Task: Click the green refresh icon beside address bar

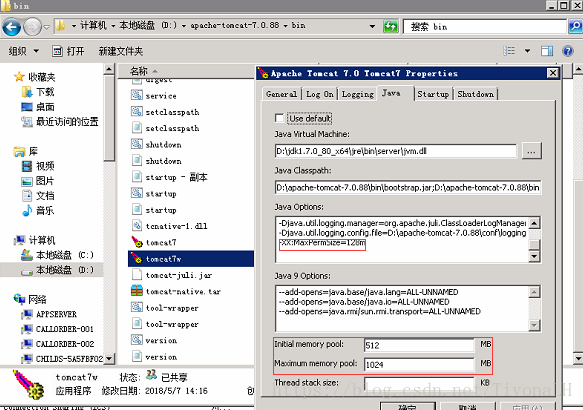Action: tap(390, 26)
